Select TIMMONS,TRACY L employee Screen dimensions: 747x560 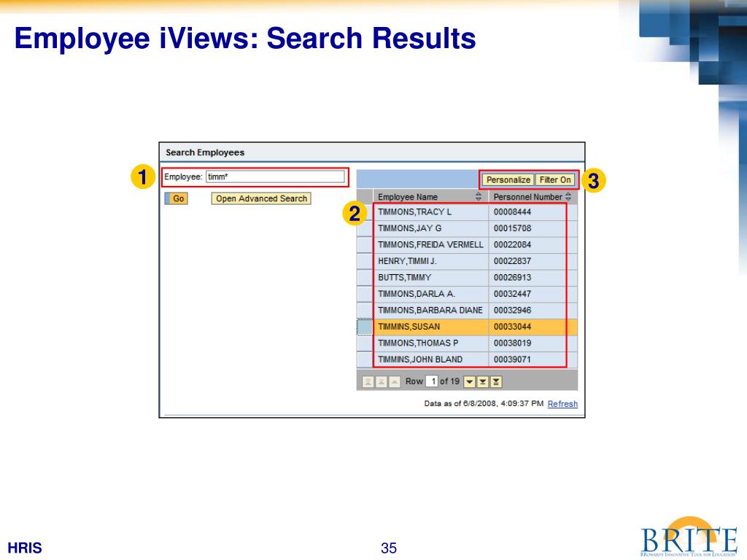[414, 212]
